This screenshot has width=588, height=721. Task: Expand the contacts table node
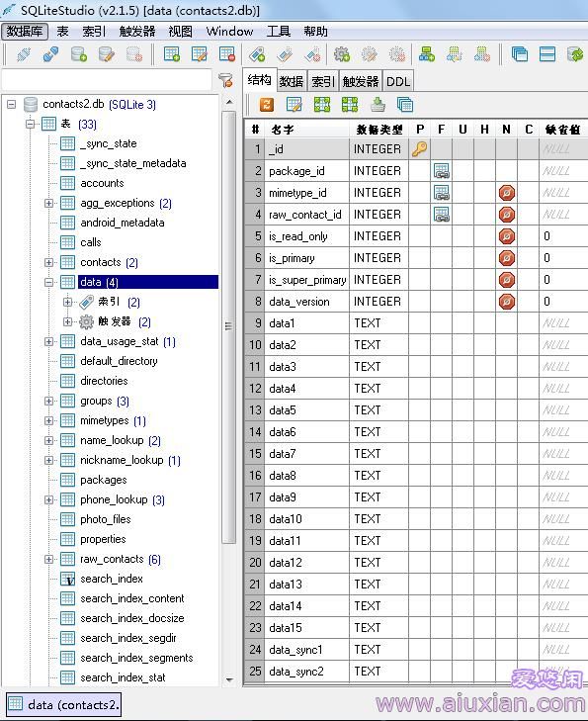(x=48, y=262)
